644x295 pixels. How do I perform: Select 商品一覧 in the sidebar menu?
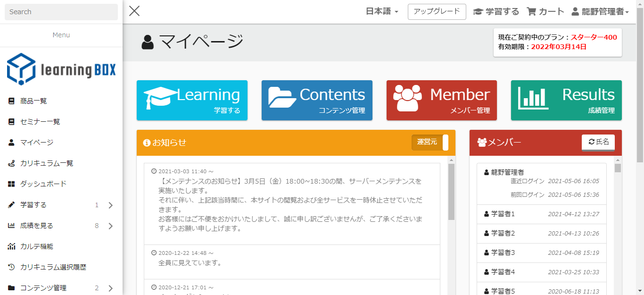coord(33,101)
